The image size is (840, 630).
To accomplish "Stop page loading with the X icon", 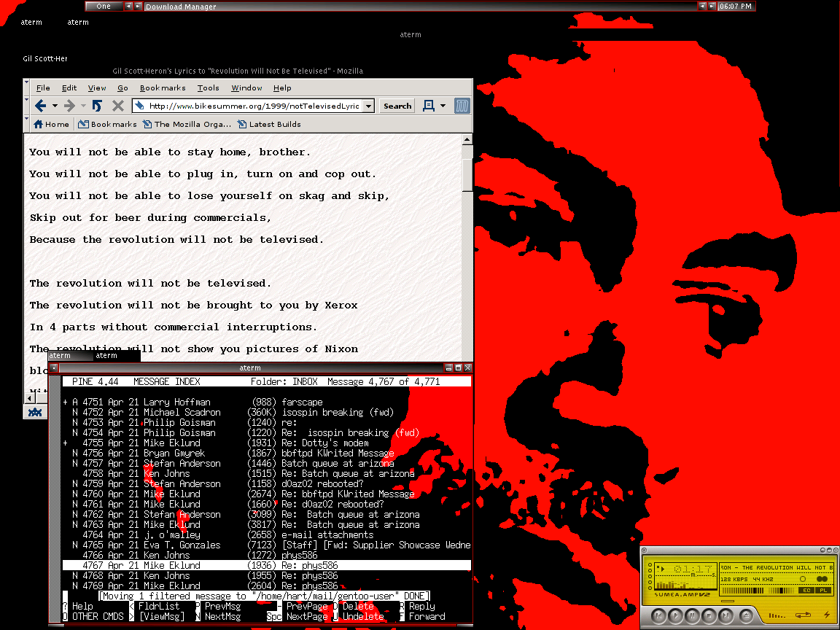I will click(118, 106).
